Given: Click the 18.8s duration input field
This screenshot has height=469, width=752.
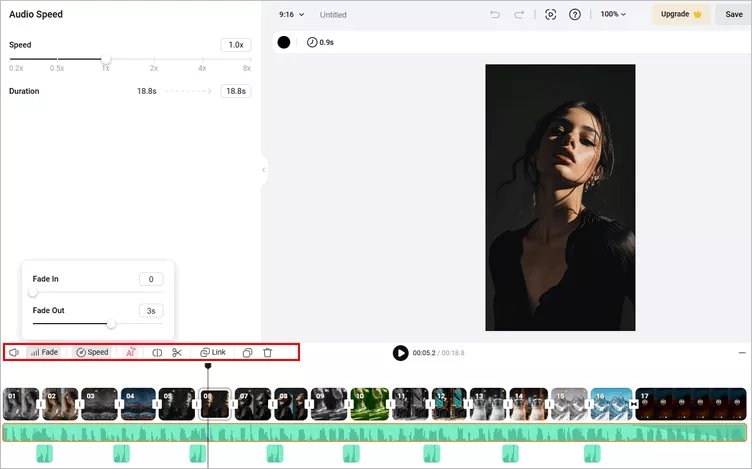Looking at the screenshot, I should click(x=236, y=91).
